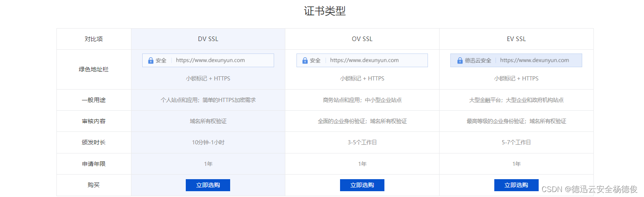Click 小锁标记 + HTTPS text under DV SSL
This screenshot has height=197, width=644.
pyautogui.click(x=208, y=78)
